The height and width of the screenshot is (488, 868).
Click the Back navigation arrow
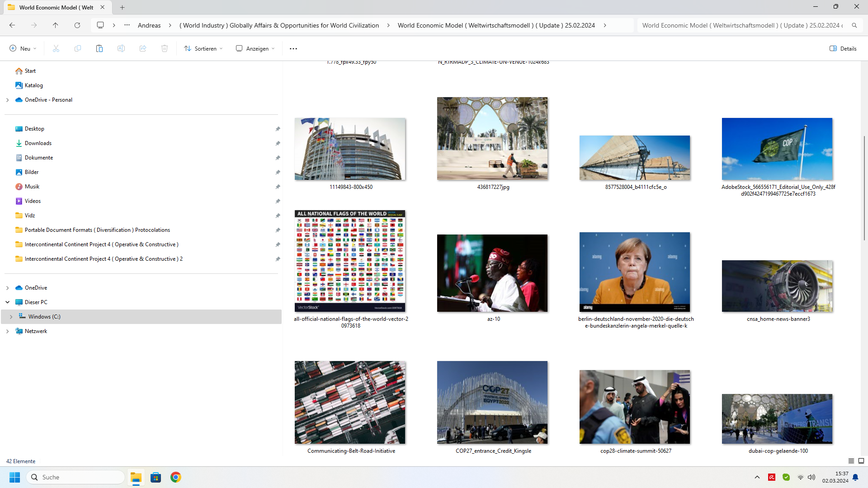[x=12, y=25]
